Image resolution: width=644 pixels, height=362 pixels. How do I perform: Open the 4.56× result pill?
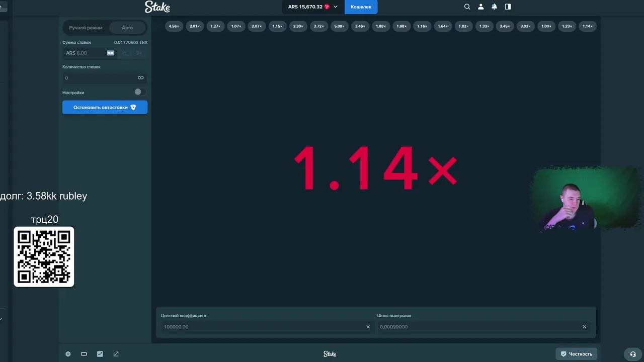coord(174,26)
